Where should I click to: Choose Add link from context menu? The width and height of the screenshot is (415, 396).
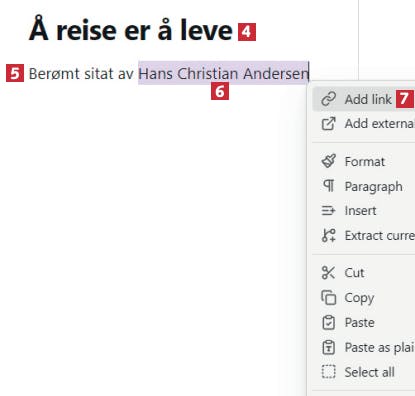point(364,99)
